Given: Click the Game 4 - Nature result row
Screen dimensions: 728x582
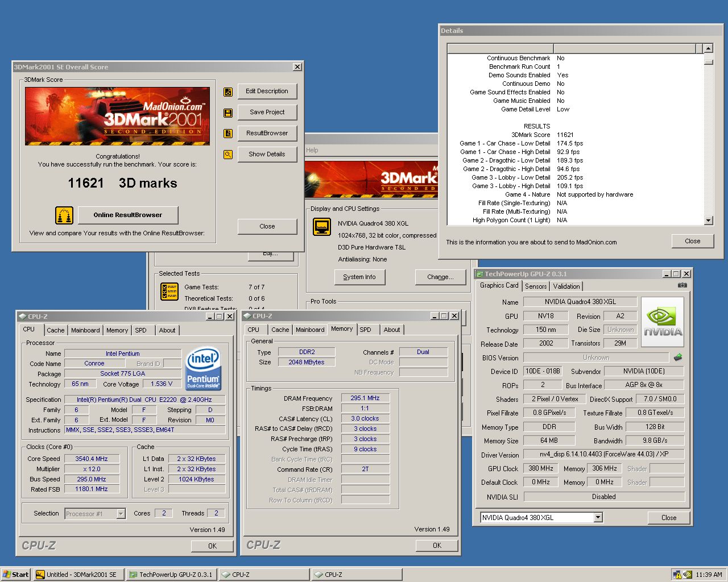Looking at the screenshot, I should click(576, 194).
